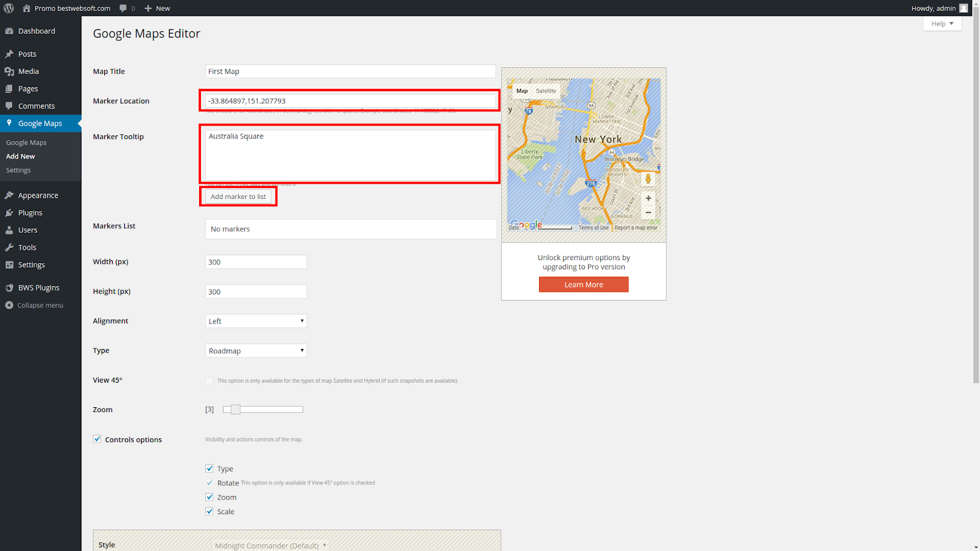Toggle the View 45° checkbox
This screenshot has height=551, width=980.
(209, 380)
